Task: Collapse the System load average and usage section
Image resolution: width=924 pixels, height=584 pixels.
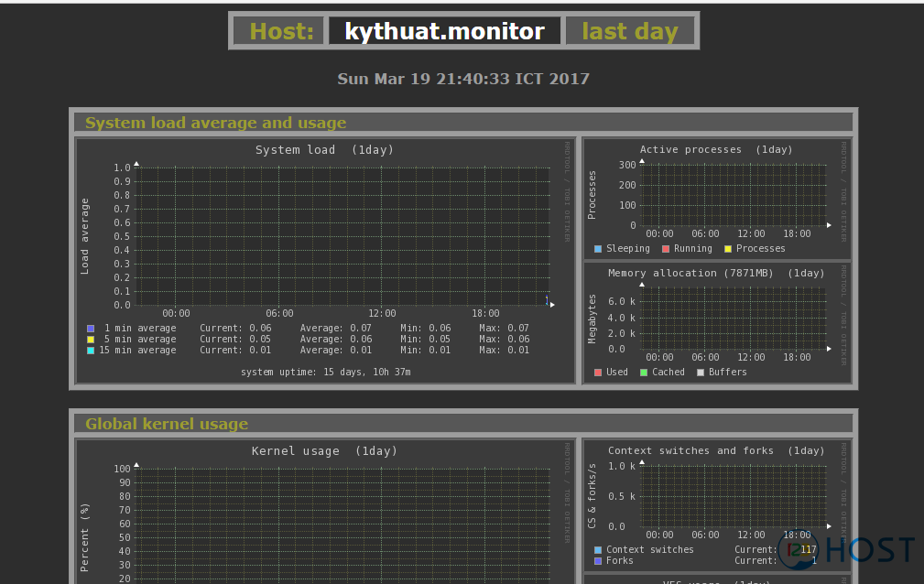Action: (x=216, y=123)
